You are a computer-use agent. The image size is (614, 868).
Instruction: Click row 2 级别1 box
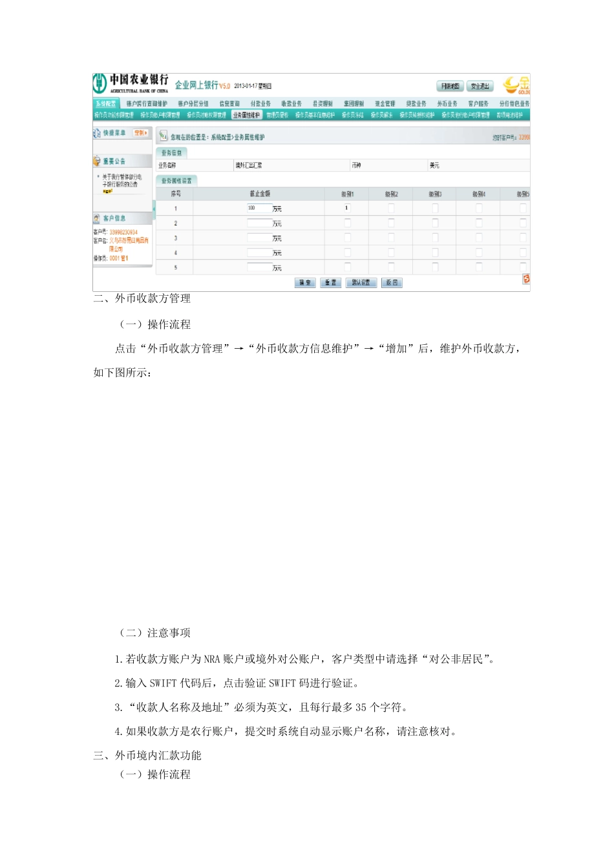tap(347, 223)
